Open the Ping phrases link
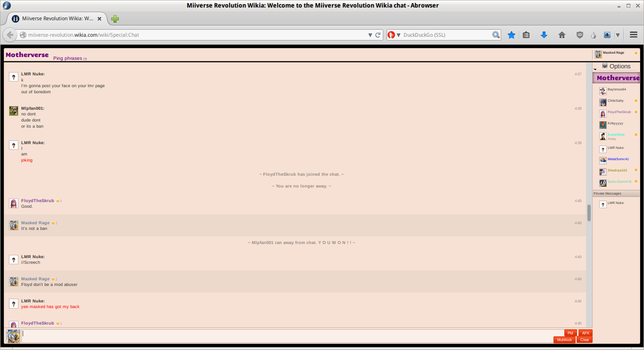The height and width of the screenshot is (350, 644). point(67,58)
